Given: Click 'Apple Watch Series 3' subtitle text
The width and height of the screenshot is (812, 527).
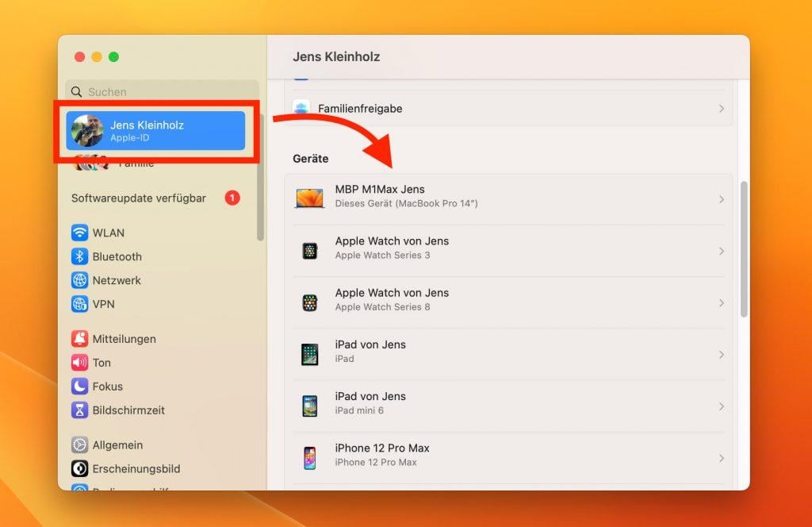Looking at the screenshot, I should click(x=383, y=256).
